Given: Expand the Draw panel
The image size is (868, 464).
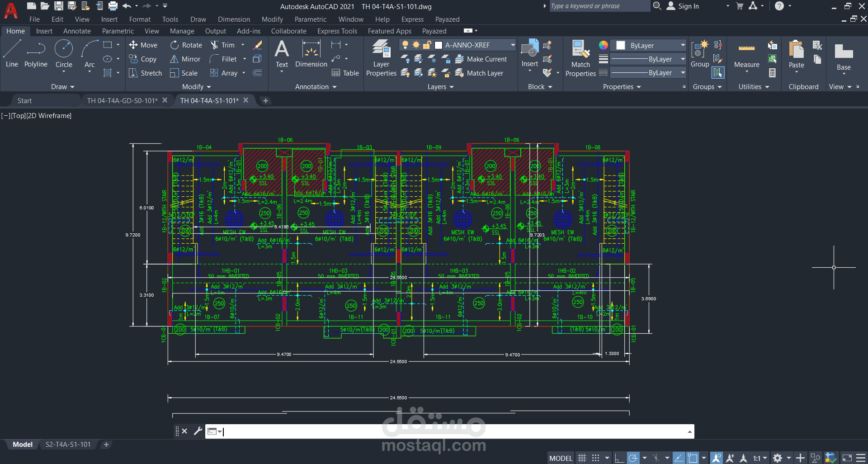Looking at the screenshot, I should pyautogui.click(x=63, y=86).
